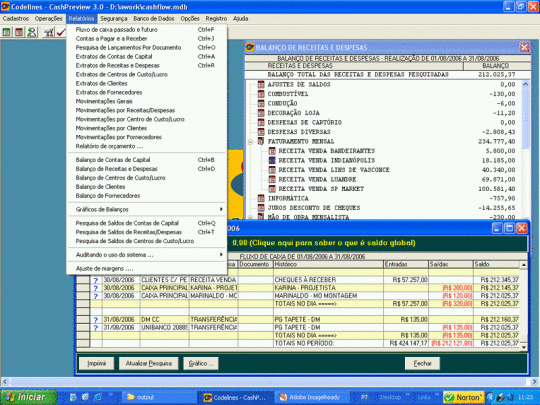
Task: Open the Ajuda menu
Action: click(x=240, y=19)
